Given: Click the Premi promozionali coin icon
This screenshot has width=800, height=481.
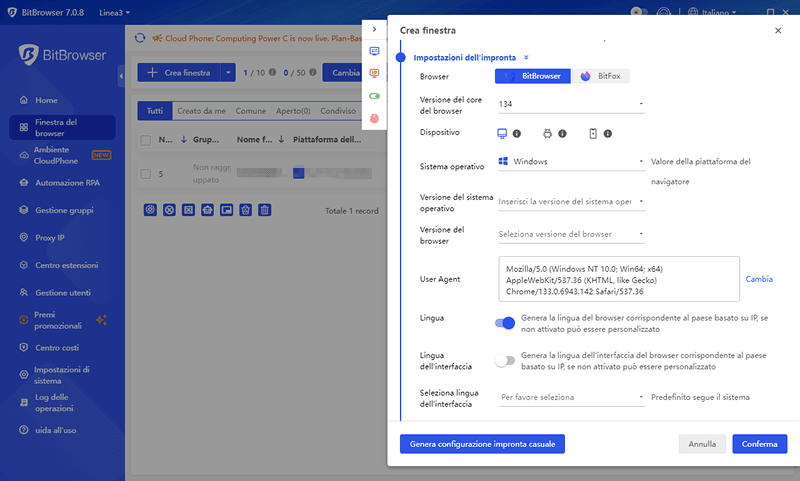Looking at the screenshot, I should (23, 320).
